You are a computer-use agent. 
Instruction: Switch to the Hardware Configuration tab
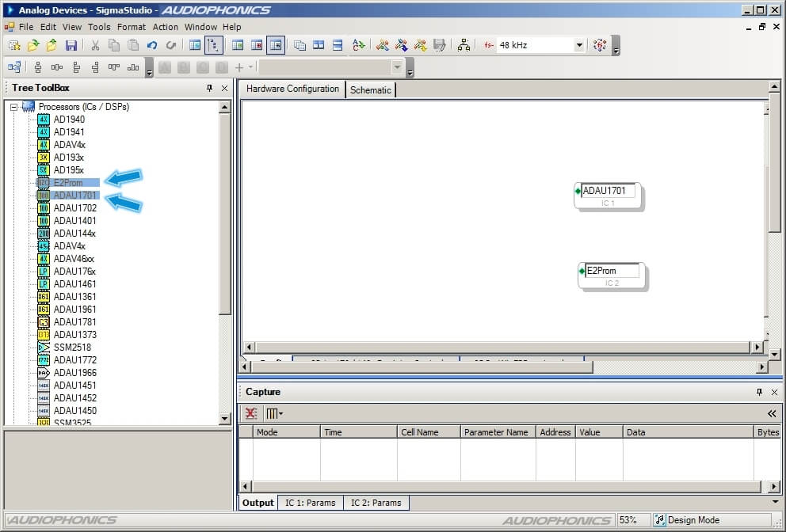292,89
